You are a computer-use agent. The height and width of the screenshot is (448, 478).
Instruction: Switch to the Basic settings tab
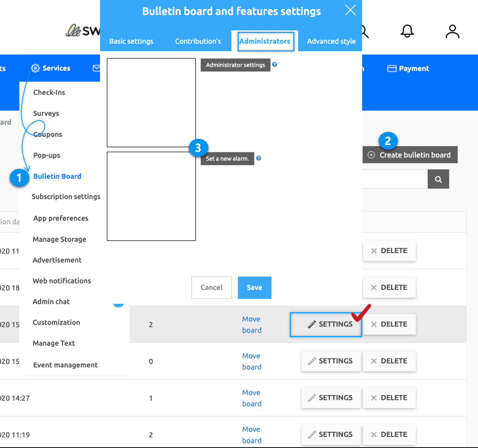[131, 41]
